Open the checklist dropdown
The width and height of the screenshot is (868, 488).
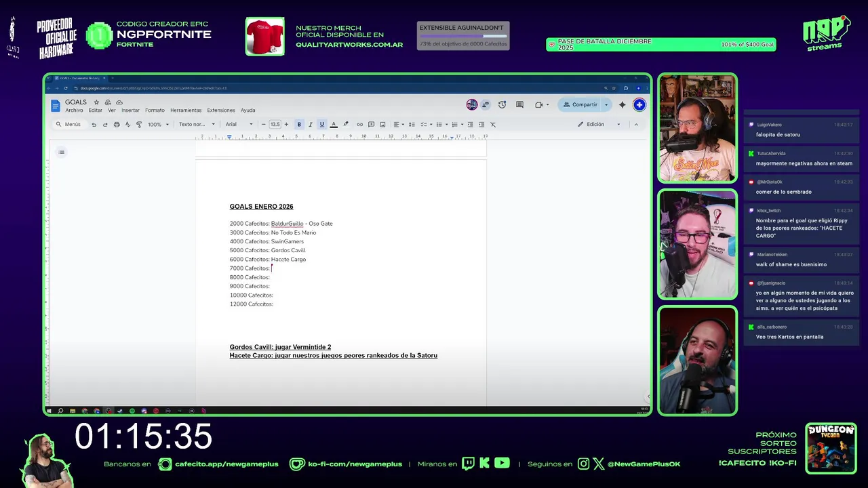pos(425,125)
